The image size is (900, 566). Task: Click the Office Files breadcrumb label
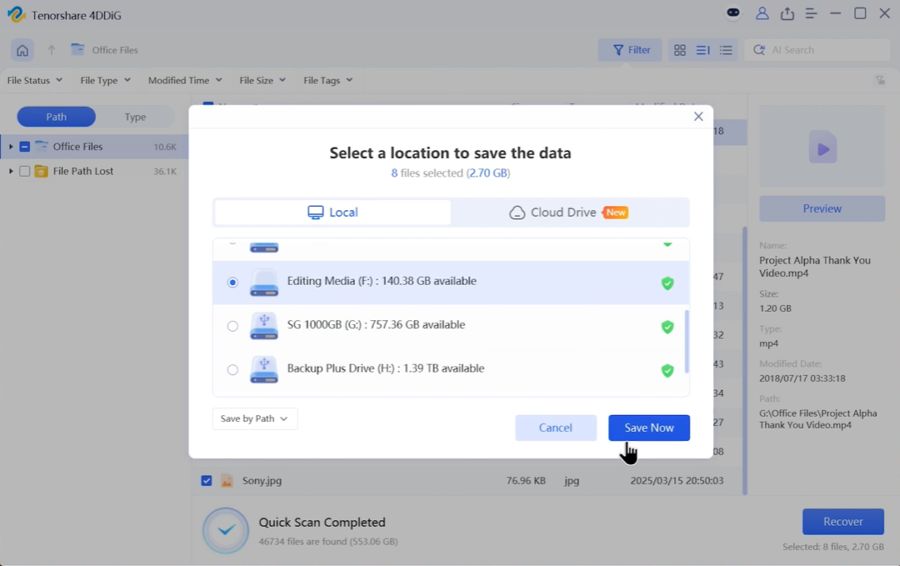(x=115, y=50)
